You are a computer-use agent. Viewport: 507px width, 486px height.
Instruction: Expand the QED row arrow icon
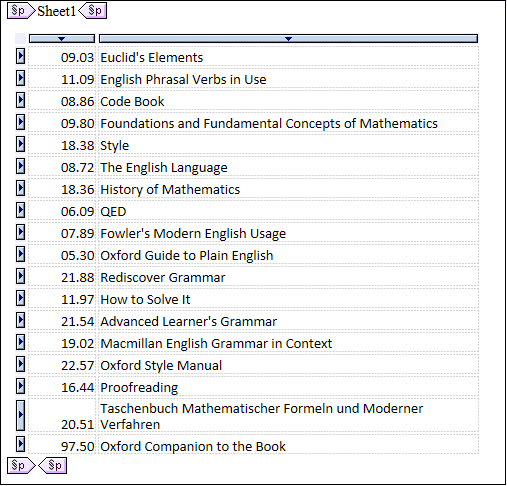click(21, 210)
